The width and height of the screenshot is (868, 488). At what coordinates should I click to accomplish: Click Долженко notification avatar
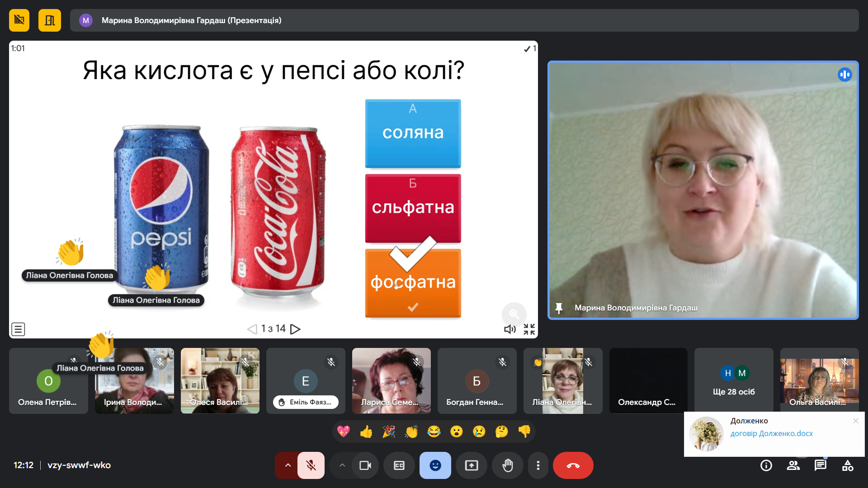coord(706,434)
